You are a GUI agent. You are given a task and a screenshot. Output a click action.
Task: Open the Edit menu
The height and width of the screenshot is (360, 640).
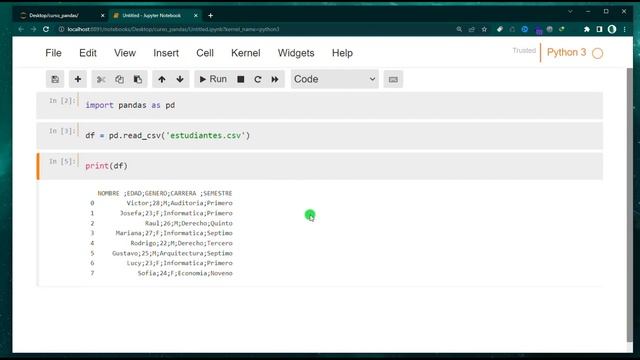tap(88, 53)
